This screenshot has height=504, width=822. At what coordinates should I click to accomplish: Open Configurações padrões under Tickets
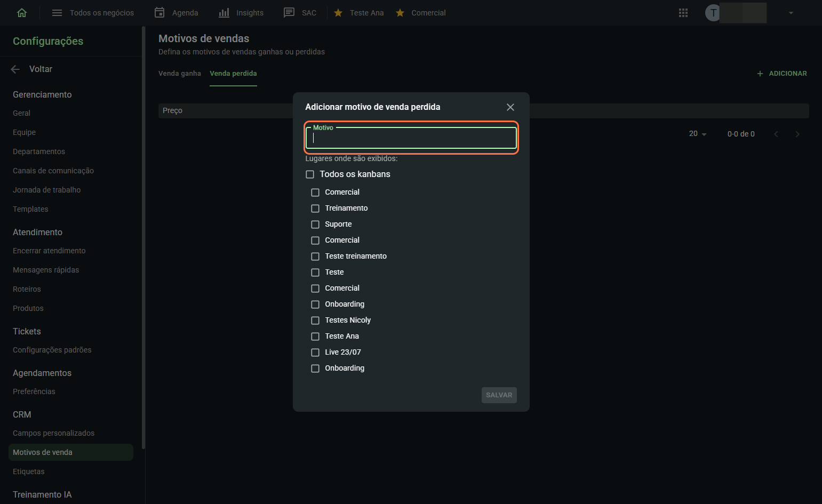click(x=52, y=350)
